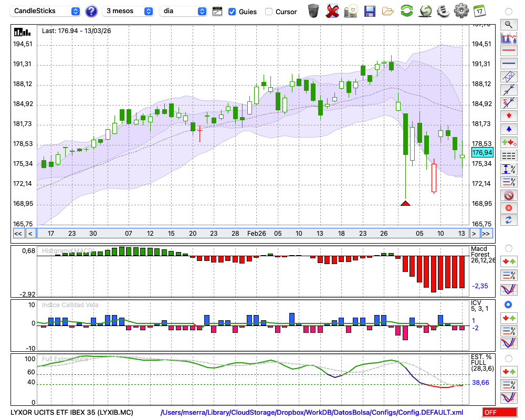Select the Full Estocastico panel radio button
Image resolution: width=525 pixels, height=420 pixels.
click(509, 359)
